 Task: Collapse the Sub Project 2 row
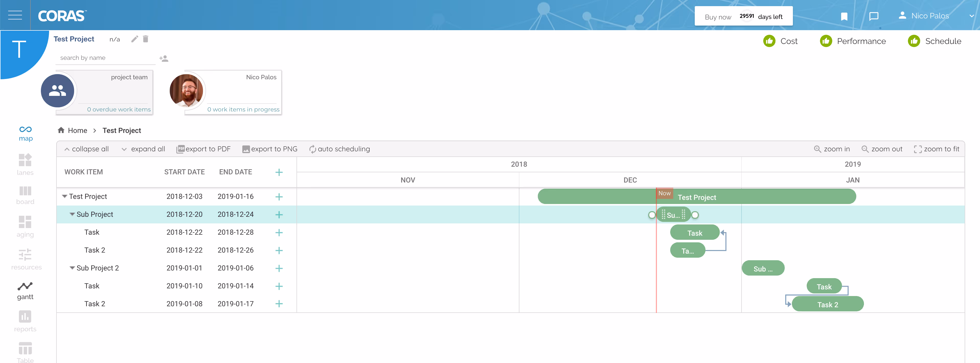coord(72,268)
